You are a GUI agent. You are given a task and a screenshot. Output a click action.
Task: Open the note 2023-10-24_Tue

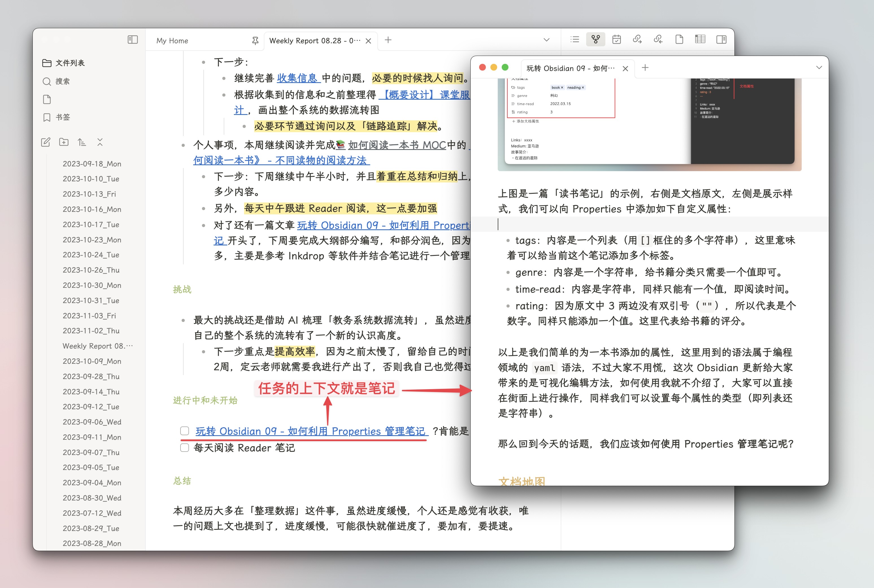[91, 255]
